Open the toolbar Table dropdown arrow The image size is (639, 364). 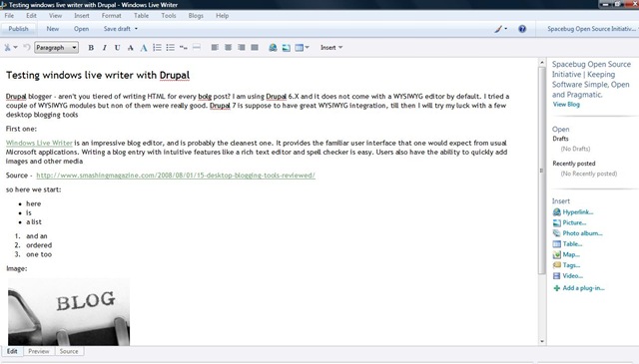(307, 48)
